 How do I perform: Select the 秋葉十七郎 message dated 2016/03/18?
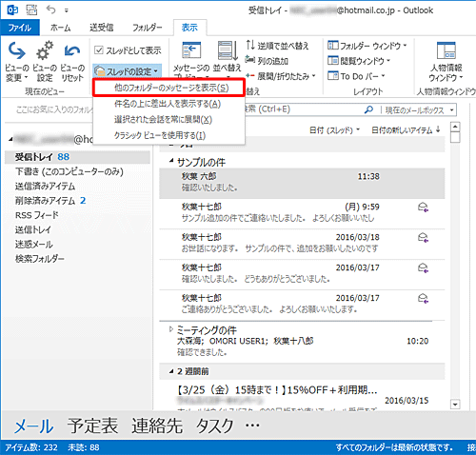302,245
